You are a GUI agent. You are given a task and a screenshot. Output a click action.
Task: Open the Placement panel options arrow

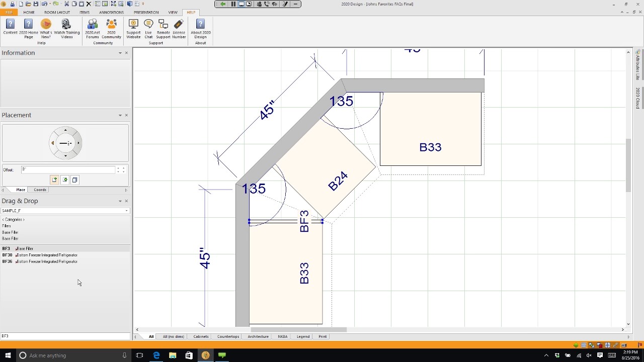pyautogui.click(x=120, y=115)
